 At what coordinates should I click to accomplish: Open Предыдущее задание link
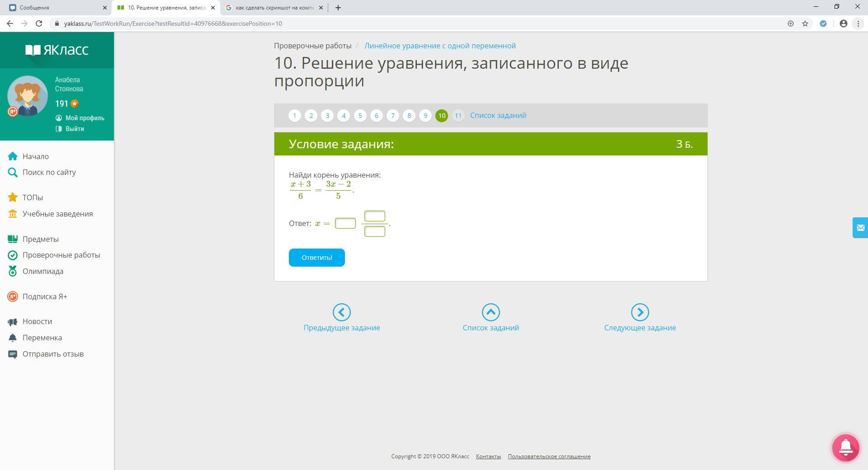[x=342, y=328]
